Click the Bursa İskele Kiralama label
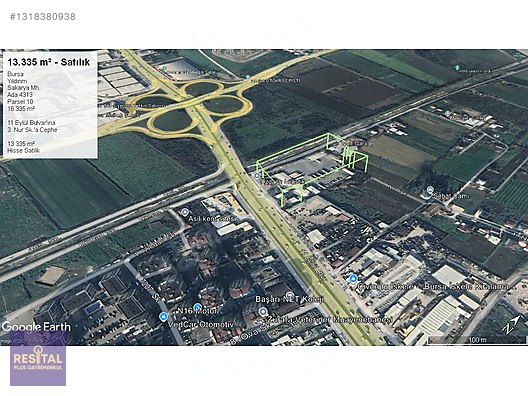 click(x=466, y=287)
